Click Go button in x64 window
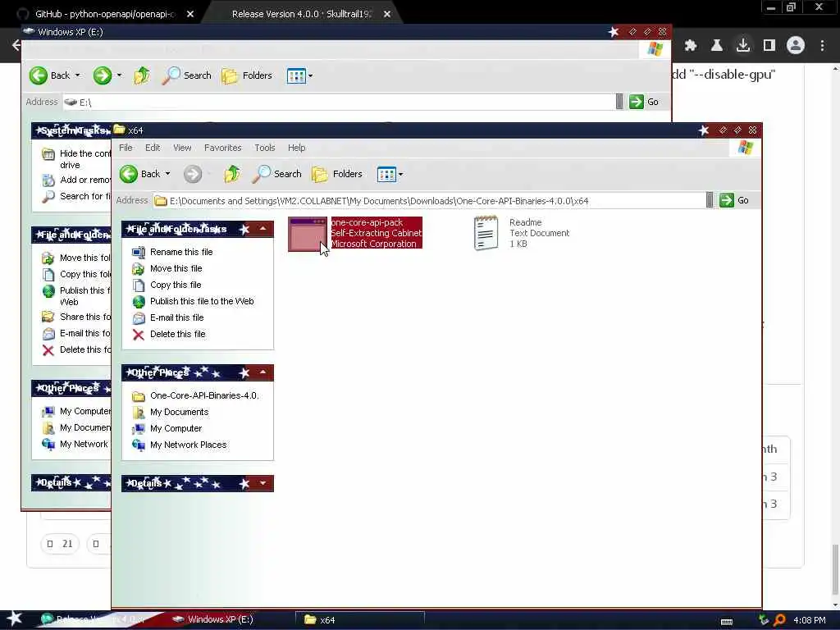 (x=734, y=200)
